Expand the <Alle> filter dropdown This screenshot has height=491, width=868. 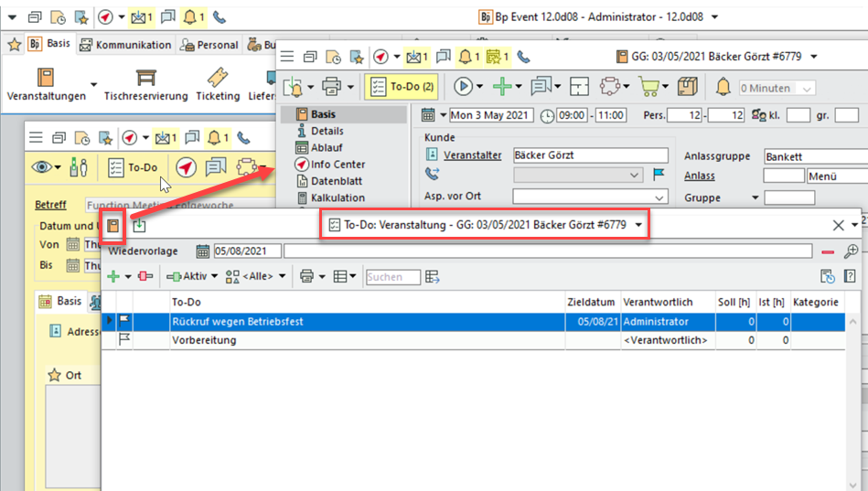pos(256,277)
